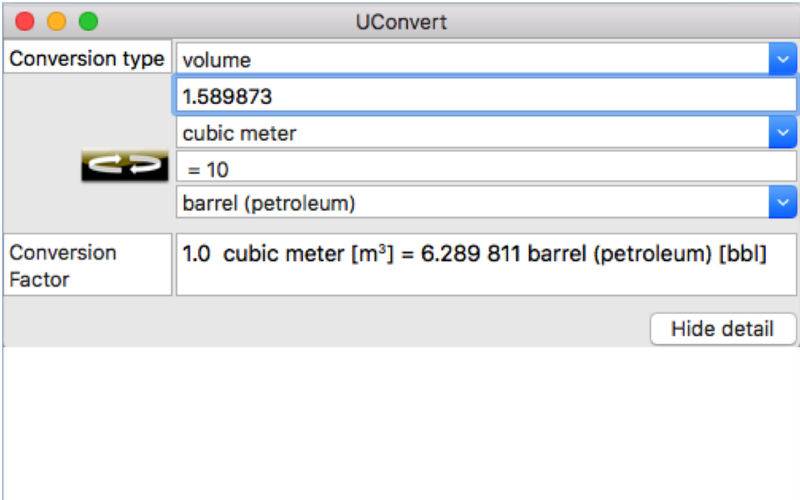Minimize the UConvert window with yellow button
This screenshot has width=800, height=500.
tap(56, 20)
